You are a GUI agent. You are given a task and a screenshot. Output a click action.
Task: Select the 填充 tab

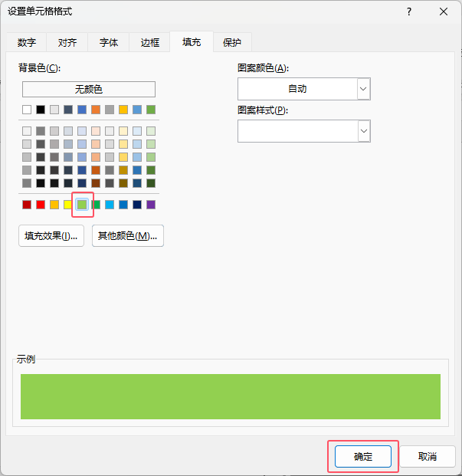click(x=192, y=41)
